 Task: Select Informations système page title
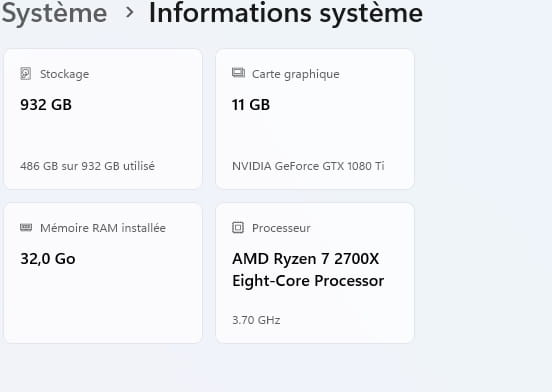286,13
